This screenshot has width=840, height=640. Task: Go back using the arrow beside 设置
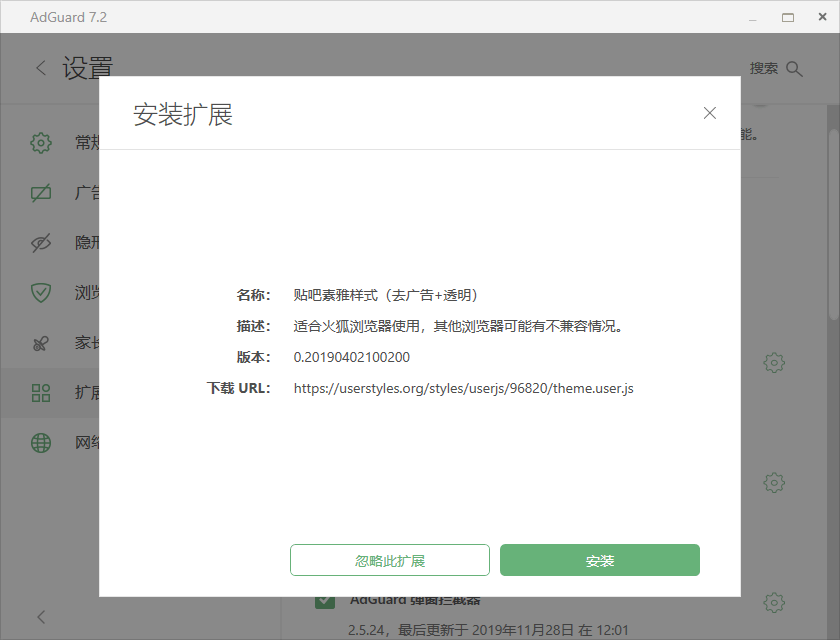click(x=41, y=68)
